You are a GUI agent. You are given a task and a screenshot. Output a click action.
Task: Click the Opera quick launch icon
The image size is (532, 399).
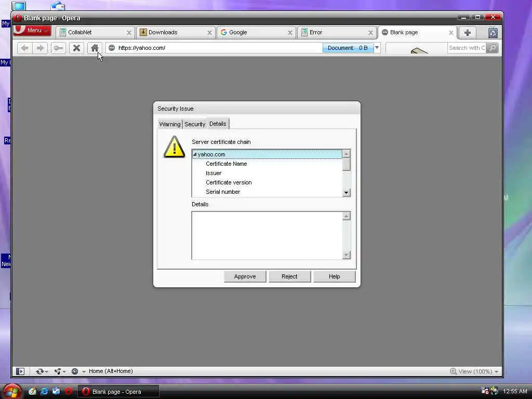[x=68, y=391]
